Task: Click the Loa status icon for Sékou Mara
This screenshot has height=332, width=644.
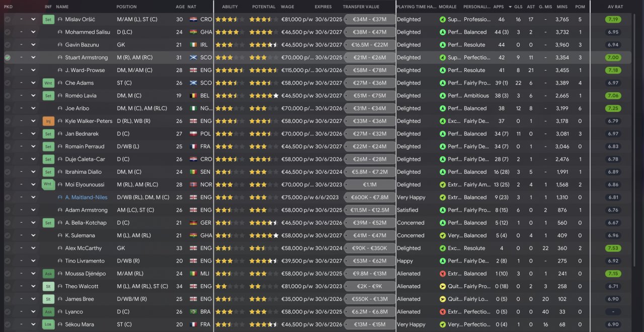Action: (48, 324)
